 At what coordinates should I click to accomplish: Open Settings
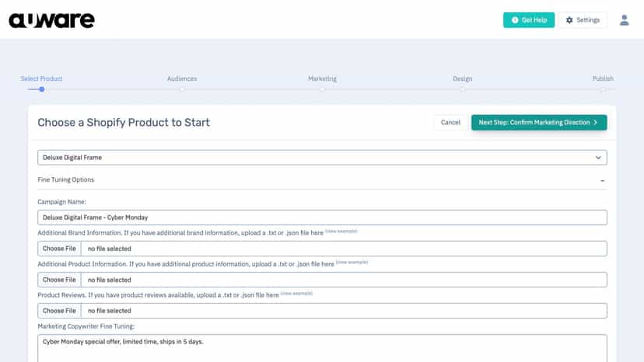[x=583, y=20]
